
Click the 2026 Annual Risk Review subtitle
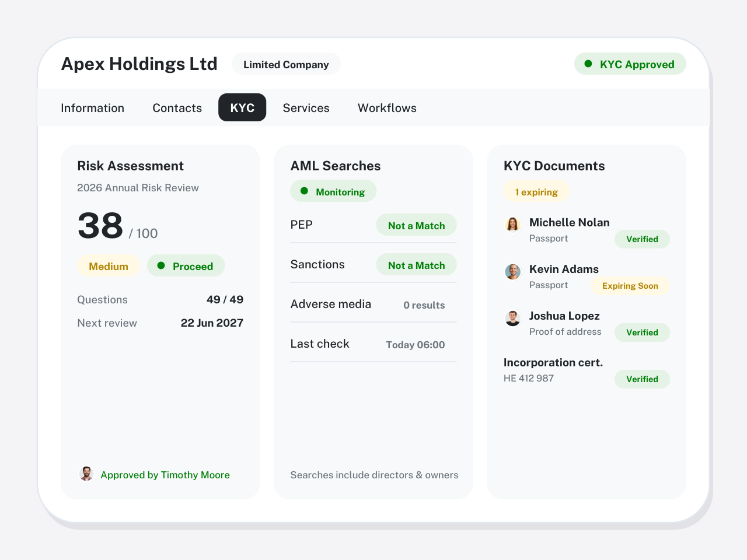[138, 188]
